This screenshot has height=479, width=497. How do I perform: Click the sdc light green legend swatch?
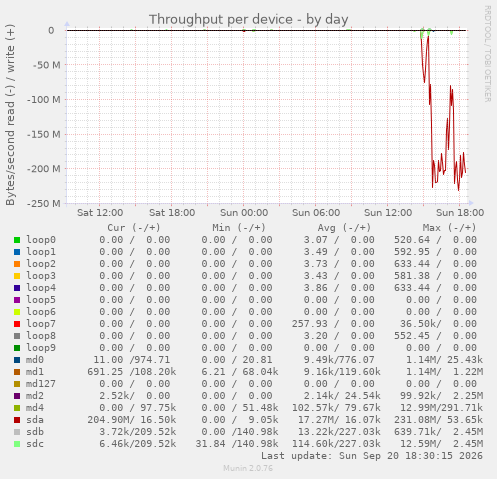coord(17,444)
